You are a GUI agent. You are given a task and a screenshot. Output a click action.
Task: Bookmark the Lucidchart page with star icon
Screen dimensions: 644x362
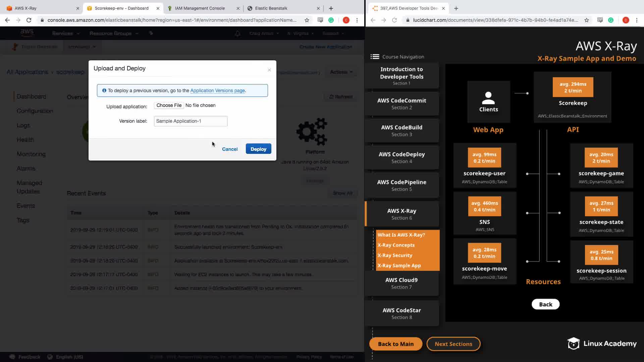[x=586, y=20]
